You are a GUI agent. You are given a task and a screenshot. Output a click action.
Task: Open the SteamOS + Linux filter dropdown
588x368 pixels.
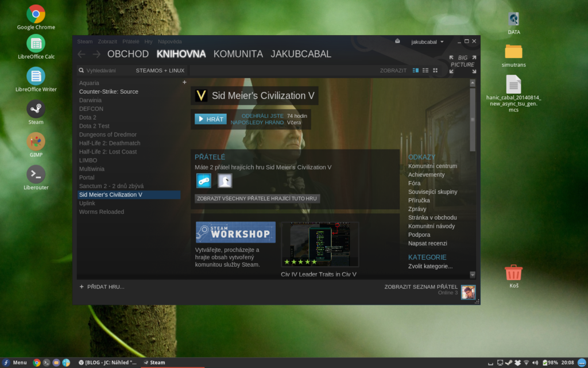coord(160,70)
